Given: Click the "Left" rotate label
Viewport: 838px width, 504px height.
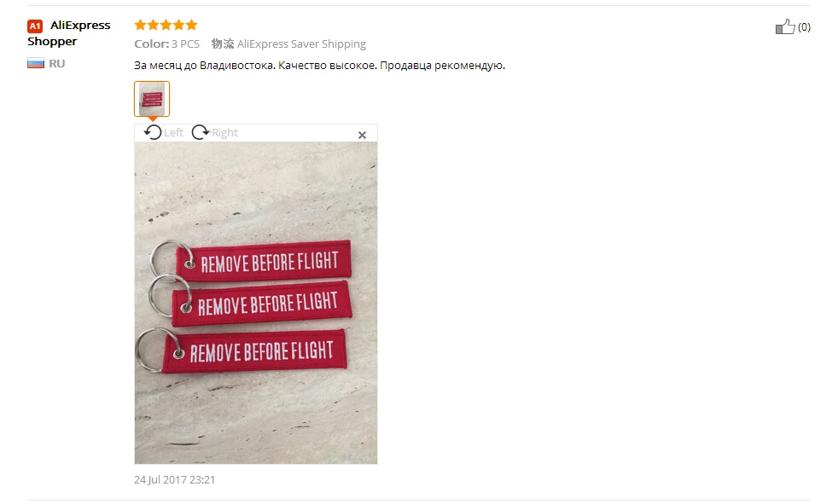Looking at the screenshot, I should (x=173, y=132).
